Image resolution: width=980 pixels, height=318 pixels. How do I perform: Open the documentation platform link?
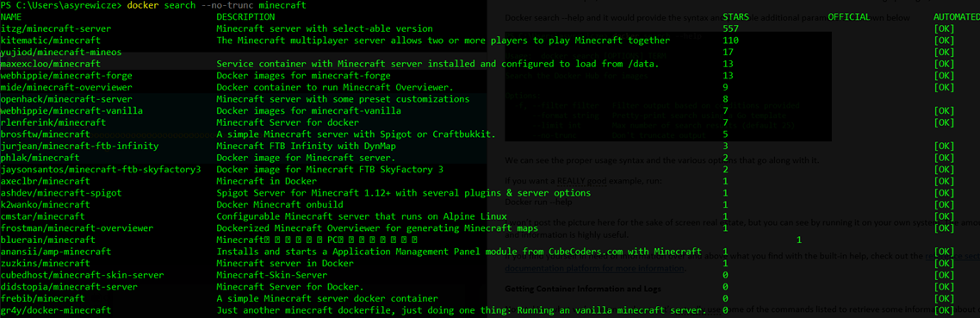[594, 268]
